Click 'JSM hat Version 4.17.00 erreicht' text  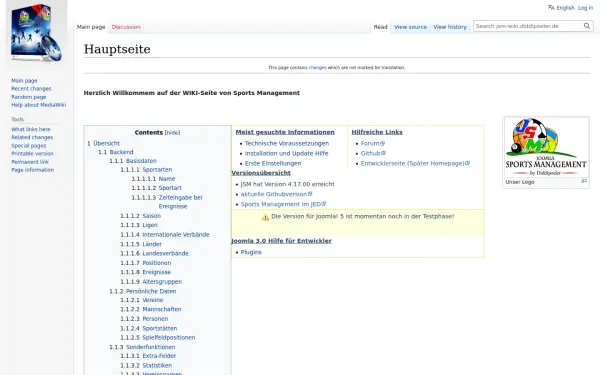click(x=287, y=184)
